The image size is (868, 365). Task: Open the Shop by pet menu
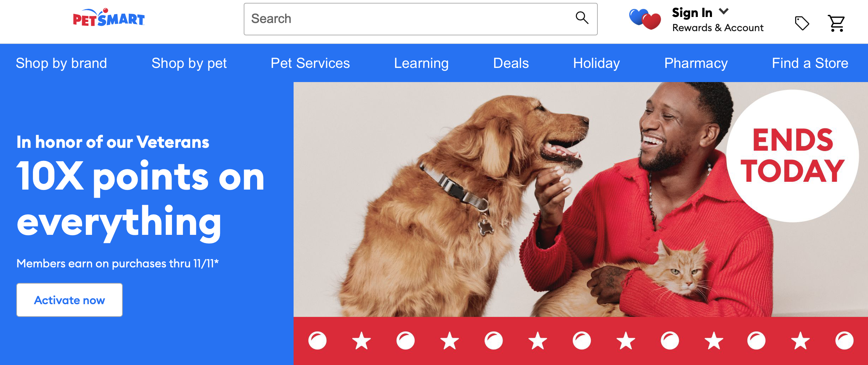[x=189, y=63]
